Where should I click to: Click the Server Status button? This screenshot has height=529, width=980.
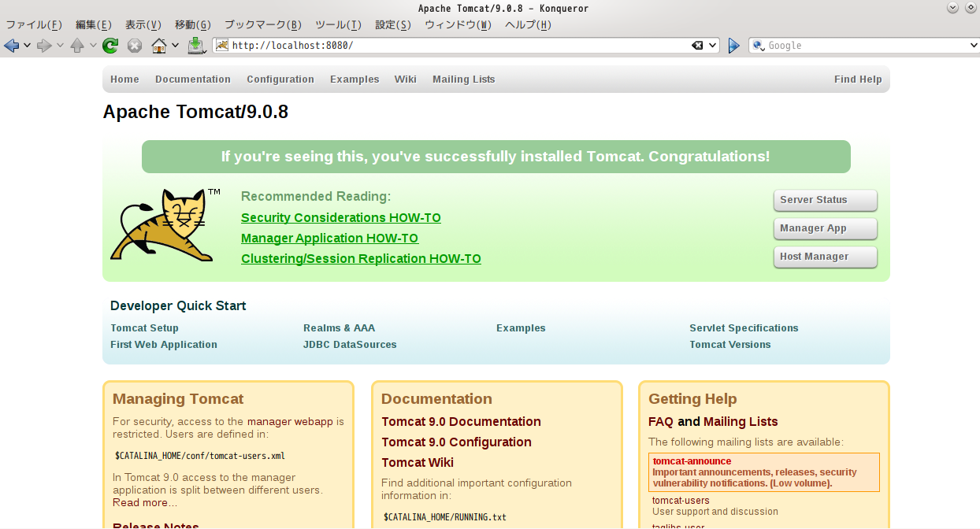826,200
